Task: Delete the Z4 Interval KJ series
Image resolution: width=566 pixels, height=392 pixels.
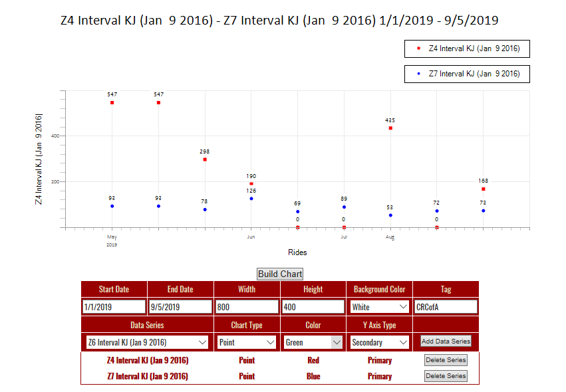Action: click(446, 360)
